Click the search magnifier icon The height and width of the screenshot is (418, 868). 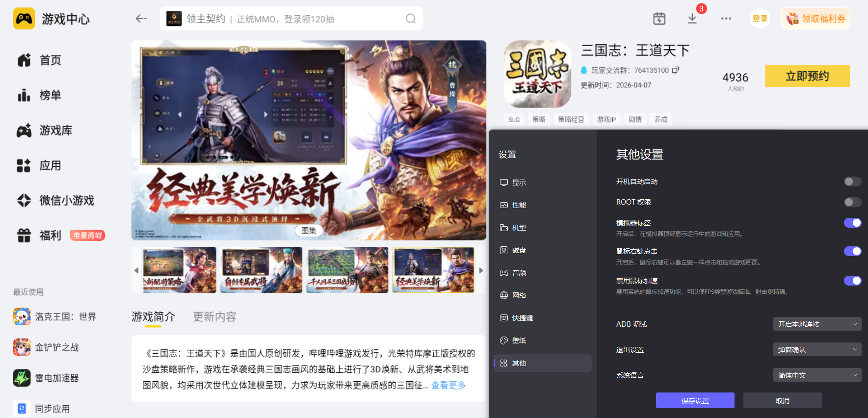point(411,19)
